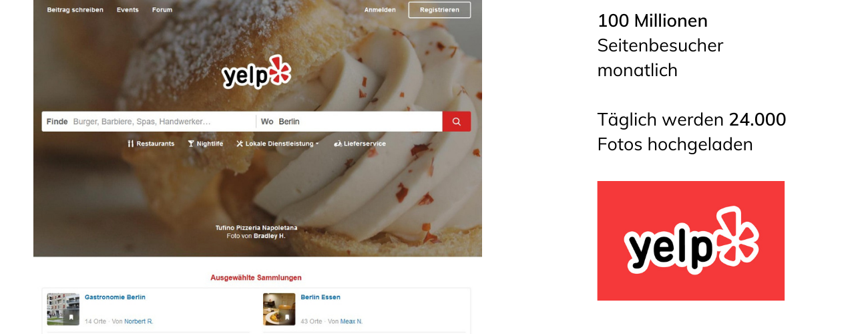The height and width of the screenshot is (334, 868).
Task: Click bookmark icon on Berlin Essen thumbnail
Action: 288,317
